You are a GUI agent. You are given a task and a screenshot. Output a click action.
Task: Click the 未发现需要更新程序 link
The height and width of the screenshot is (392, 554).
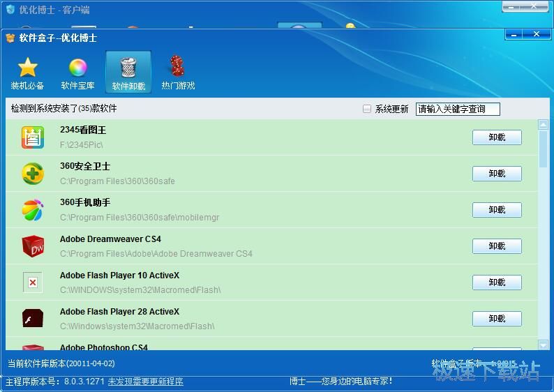[x=145, y=382]
